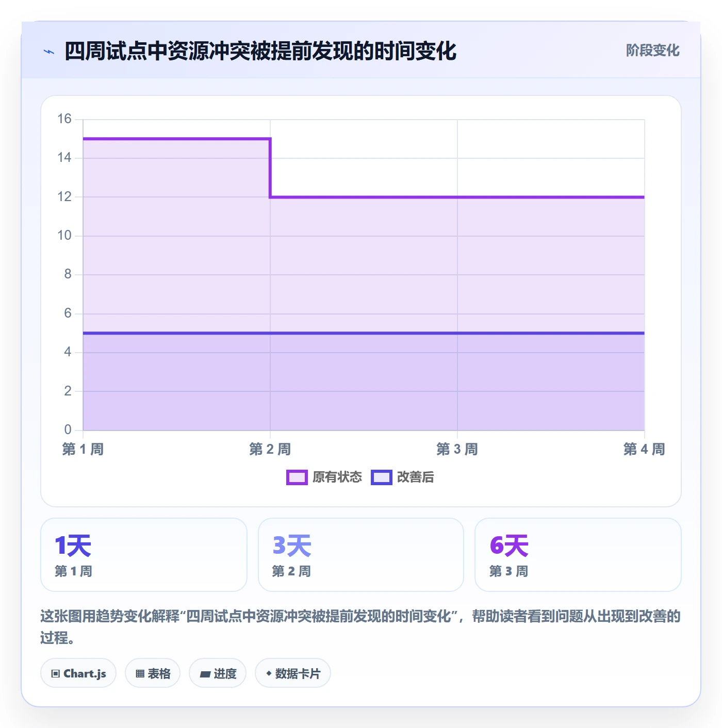Click the table grid icon in 表格 tag
722x728 pixels.
[140, 673]
